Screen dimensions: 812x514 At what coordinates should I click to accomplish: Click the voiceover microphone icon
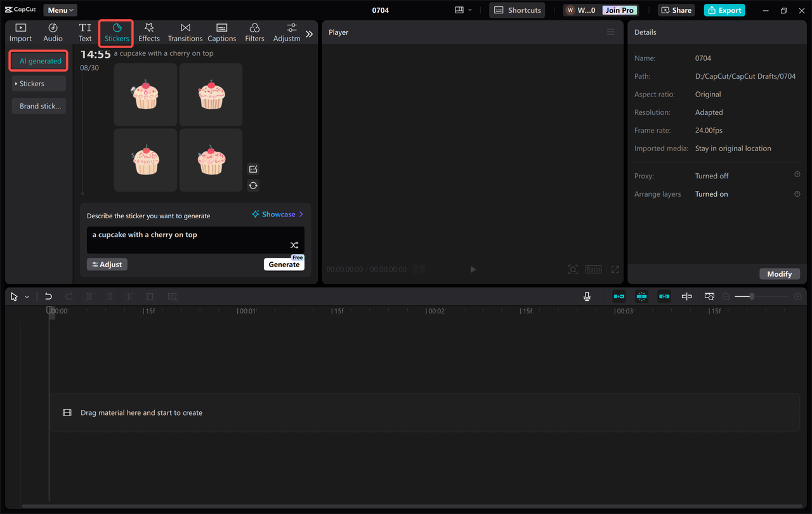tap(587, 296)
